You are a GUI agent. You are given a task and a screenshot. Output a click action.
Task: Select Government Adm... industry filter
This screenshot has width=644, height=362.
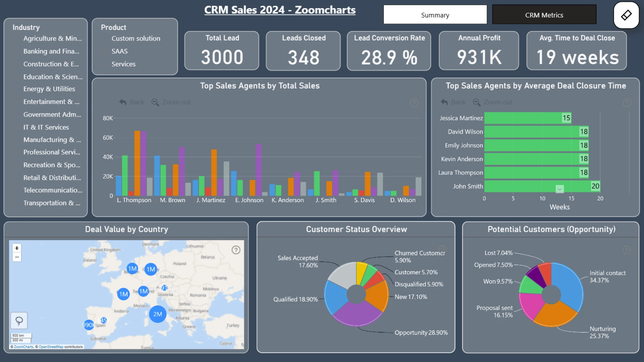click(52, 115)
